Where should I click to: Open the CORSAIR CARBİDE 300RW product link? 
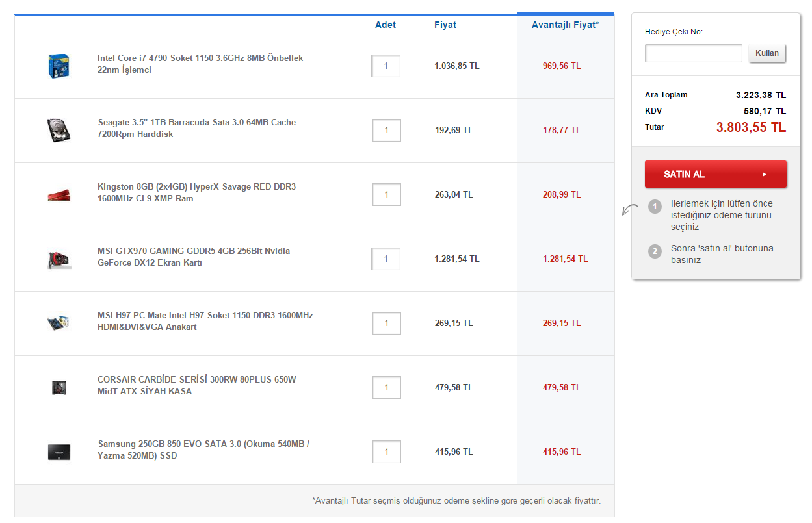197,385
